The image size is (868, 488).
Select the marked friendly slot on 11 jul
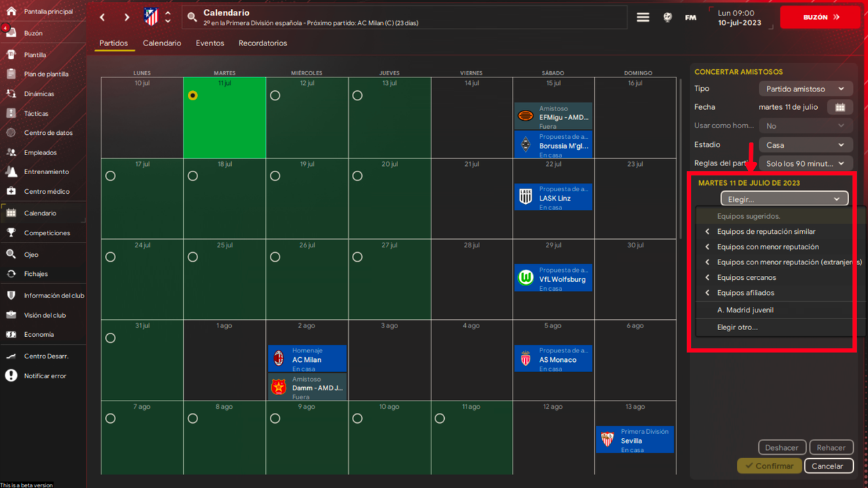pyautogui.click(x=193, y=96)
